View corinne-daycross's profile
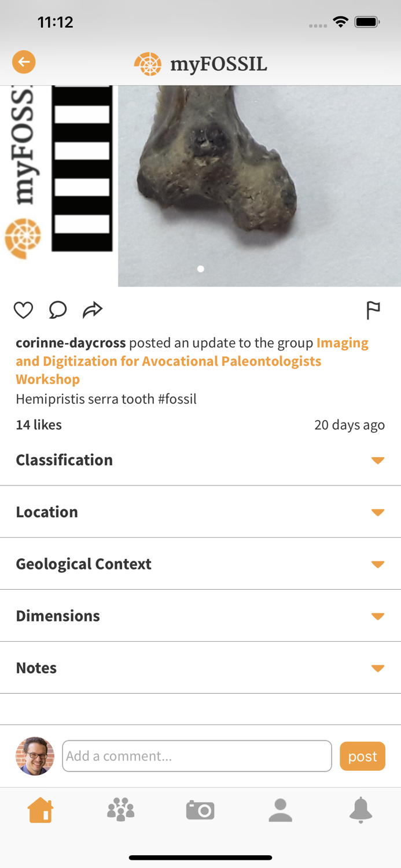This screenshot has height=868, width=401. coord(69,343)
